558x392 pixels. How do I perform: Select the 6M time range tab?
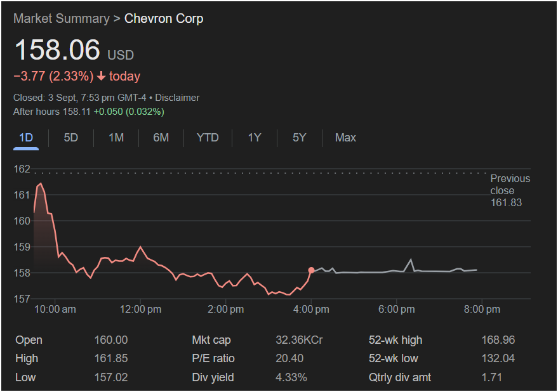tap(161, 138)
